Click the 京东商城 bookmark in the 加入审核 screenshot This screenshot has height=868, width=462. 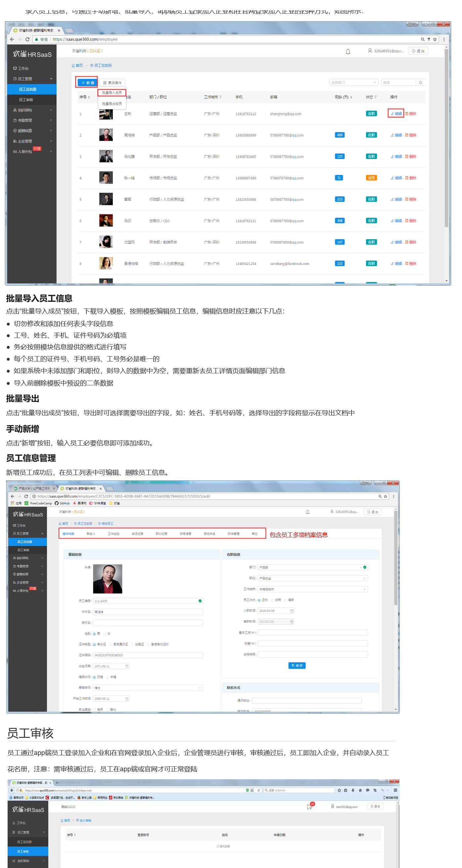tap(116, 797)
